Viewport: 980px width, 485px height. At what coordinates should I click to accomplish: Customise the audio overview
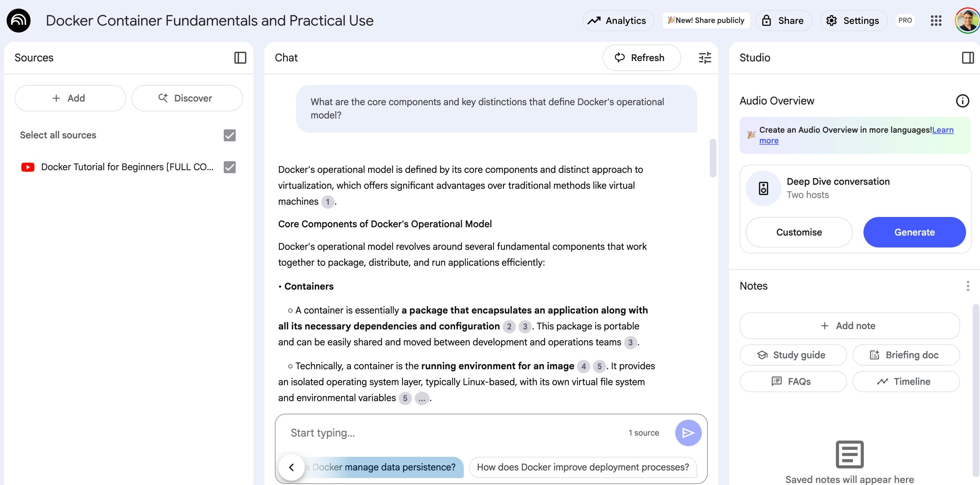click(x=799, y=232)
